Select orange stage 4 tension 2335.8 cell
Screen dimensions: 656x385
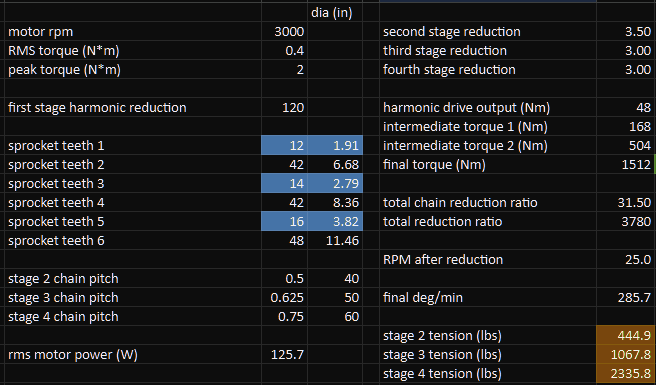click(x=626, y=373)
